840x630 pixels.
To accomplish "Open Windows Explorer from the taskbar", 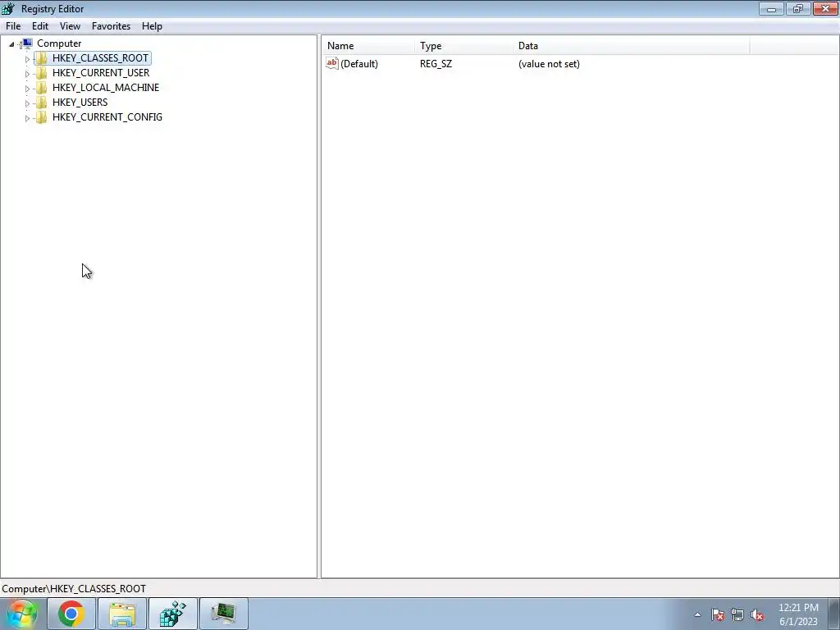I will point(122,614).
